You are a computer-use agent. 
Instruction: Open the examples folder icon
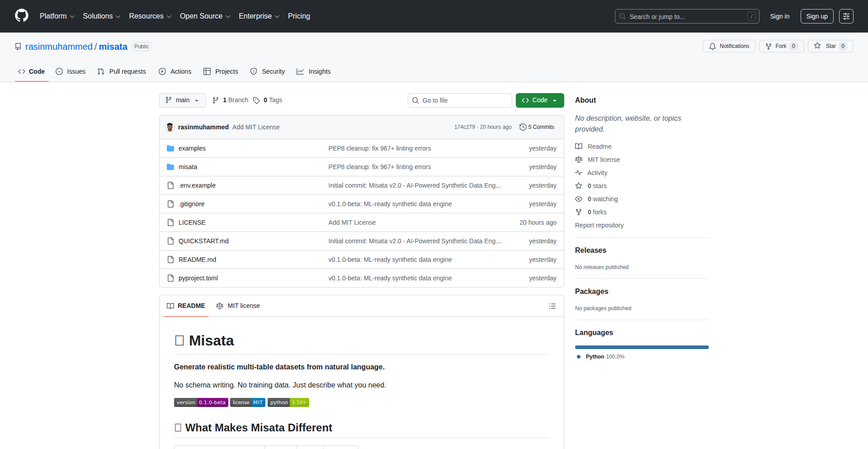click(x=170, y=148)
